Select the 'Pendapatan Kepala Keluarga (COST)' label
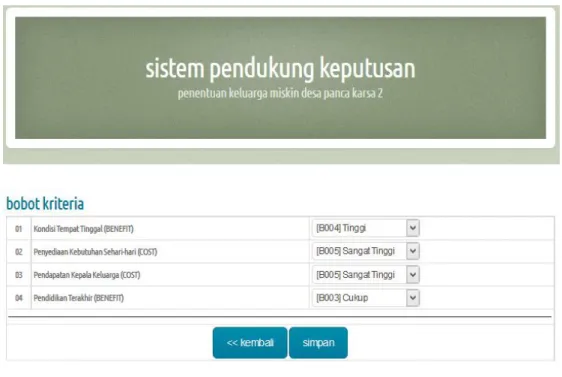The height and width of the screenshot is (377, 562). tap(87, 275)
